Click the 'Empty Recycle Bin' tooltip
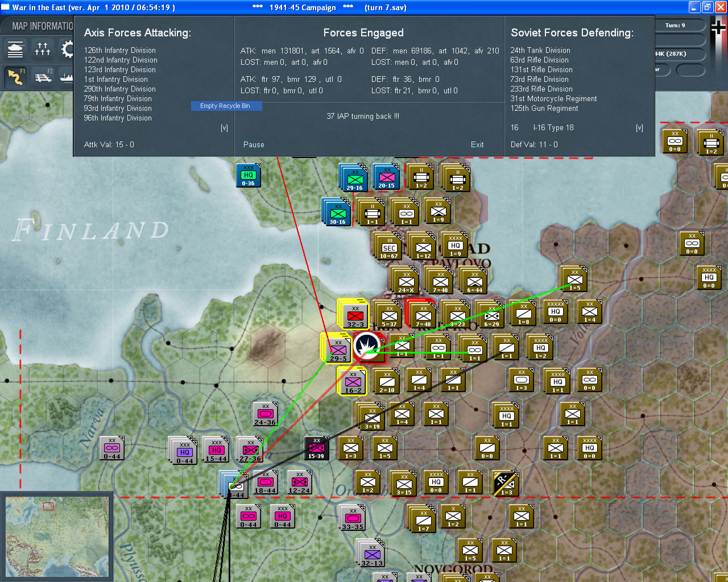 click(x=225, y=106)
